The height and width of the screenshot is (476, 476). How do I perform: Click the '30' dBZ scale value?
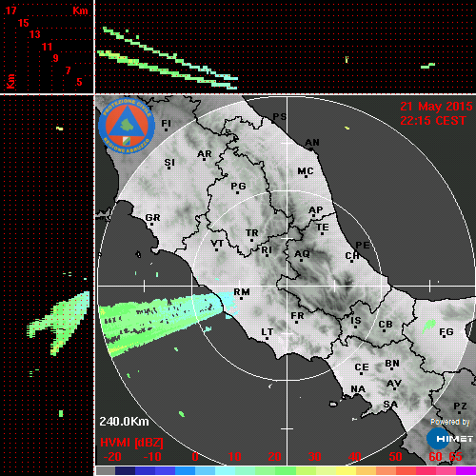pos(314,457)
